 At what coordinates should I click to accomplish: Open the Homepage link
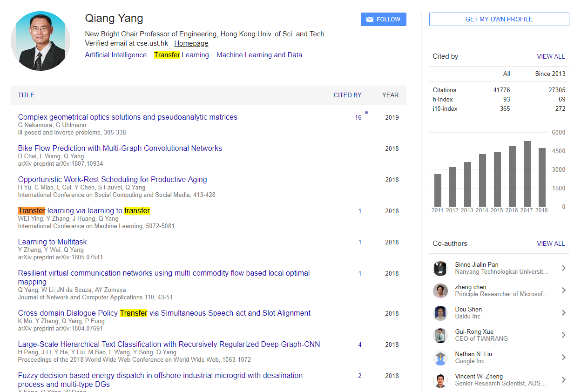(191, 43)
